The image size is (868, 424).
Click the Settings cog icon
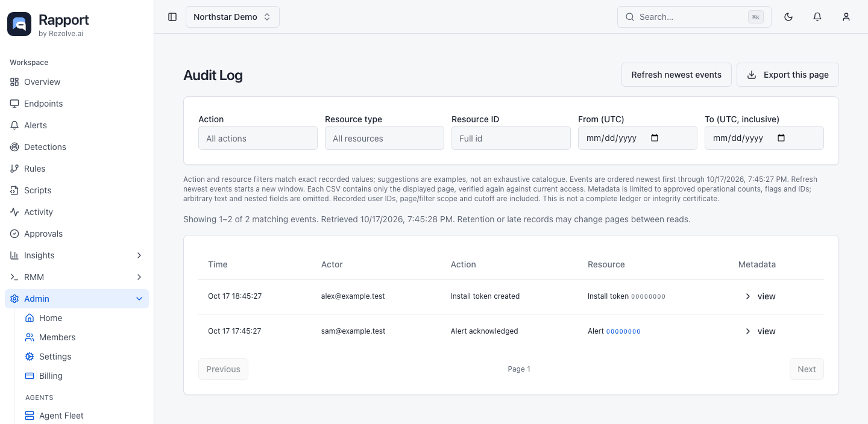30,357
